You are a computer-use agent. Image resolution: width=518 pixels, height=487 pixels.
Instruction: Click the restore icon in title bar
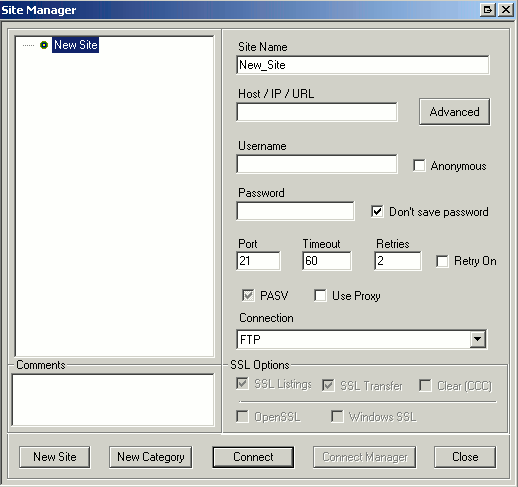pos(488,10)
